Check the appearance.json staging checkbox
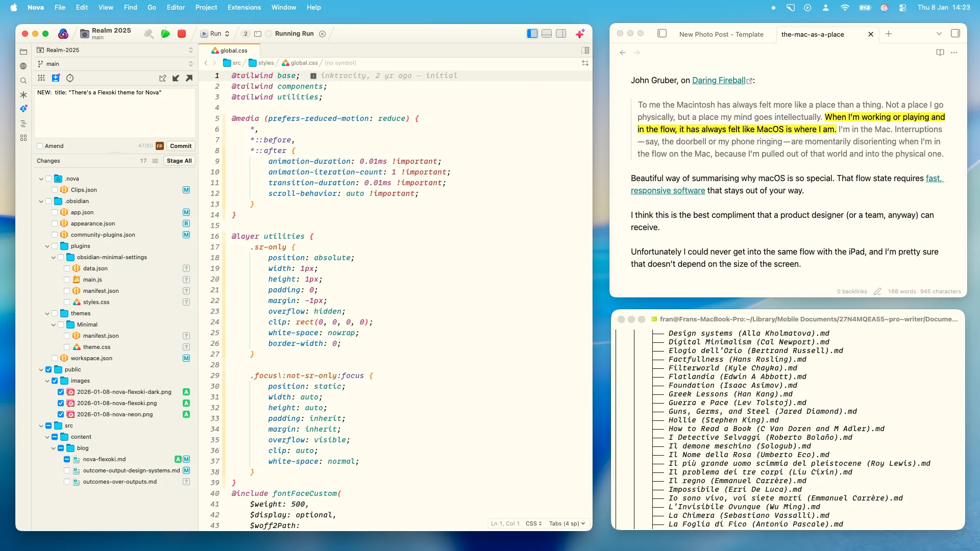The width and height of the screenshot is (980, 551). coord(55,223)
